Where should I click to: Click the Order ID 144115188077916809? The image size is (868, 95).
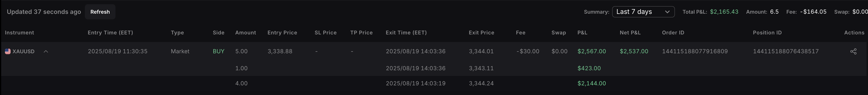(x=695, y=51)
